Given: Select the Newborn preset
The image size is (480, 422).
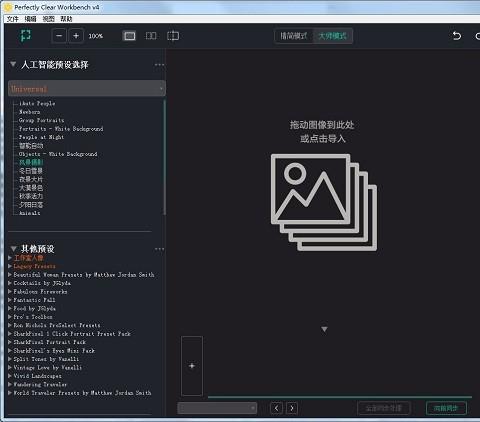Looking at the screenshot, I should (30, 112).
